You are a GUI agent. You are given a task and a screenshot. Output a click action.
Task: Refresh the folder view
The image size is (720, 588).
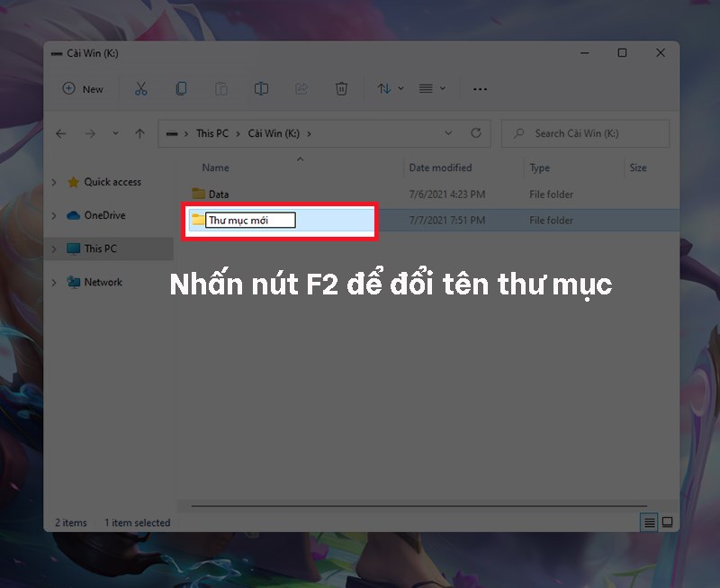coord(476,133)
